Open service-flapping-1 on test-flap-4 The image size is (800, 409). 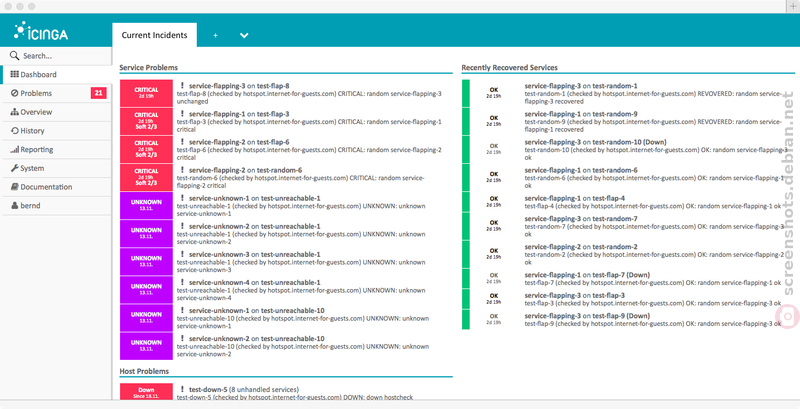click(574, 198)
